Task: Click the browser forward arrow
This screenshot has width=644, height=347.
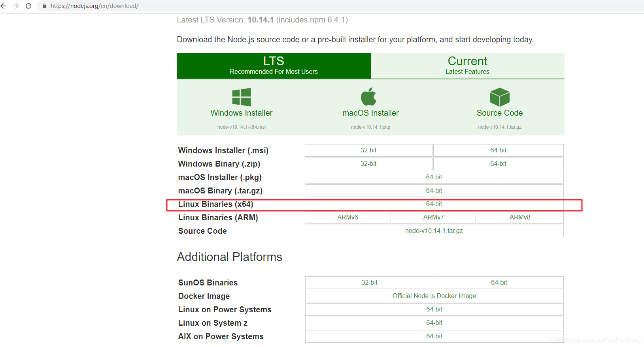Action: [16, 6]
